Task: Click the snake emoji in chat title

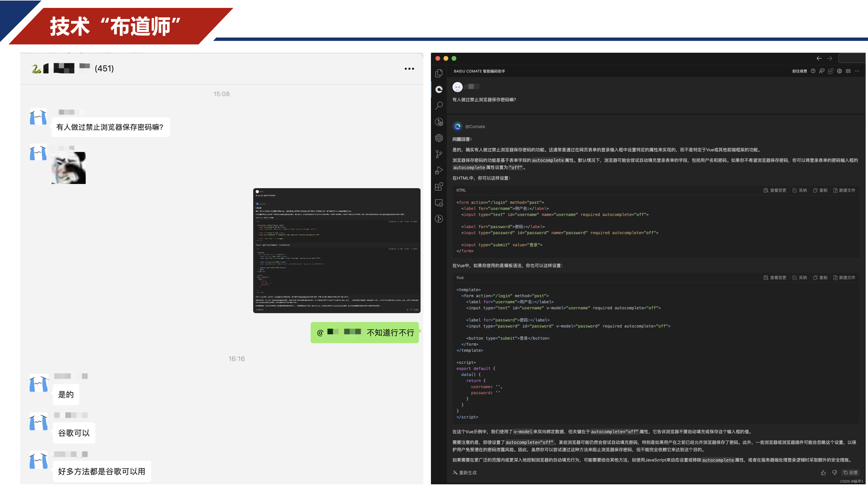Action: [36, 69]
